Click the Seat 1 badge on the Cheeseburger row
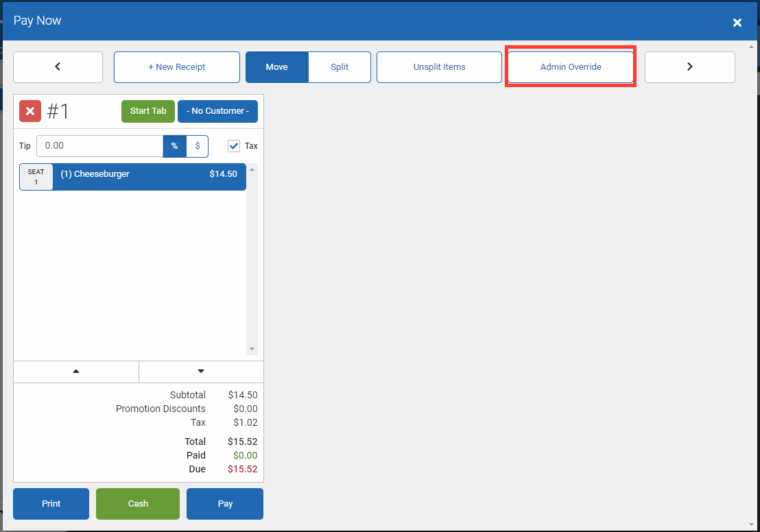760x532 pixels. (x=36, y=176)
